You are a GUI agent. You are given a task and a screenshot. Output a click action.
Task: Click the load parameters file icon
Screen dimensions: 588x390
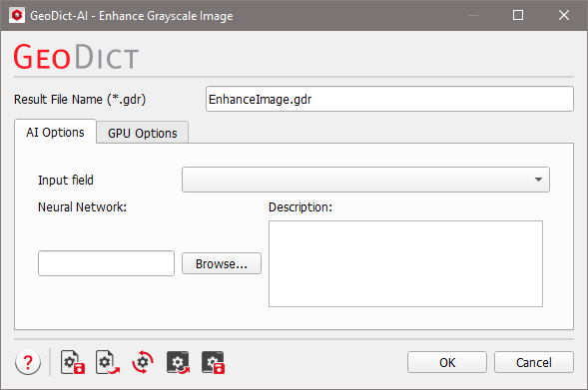(x=107, y=362)
